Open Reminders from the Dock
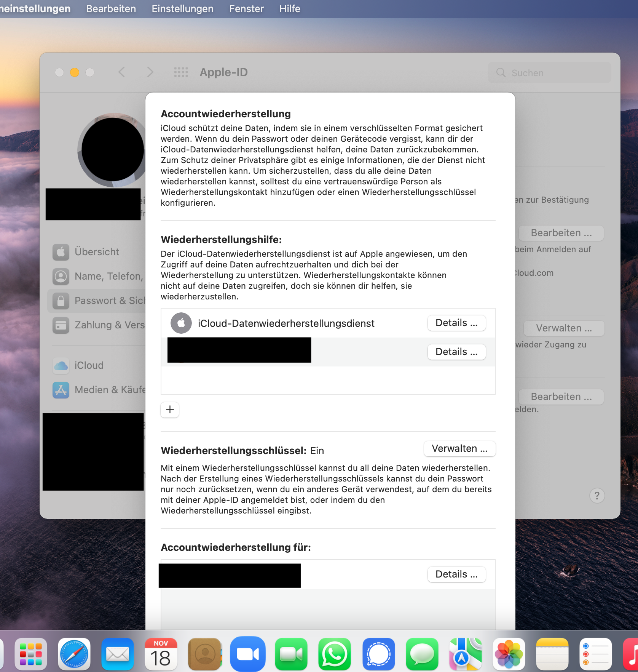 click(x=596, y=654)
